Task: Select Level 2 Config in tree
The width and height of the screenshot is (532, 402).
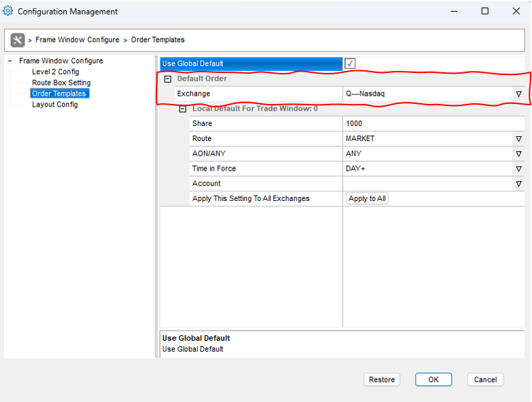Action: (x=55, y=72)
